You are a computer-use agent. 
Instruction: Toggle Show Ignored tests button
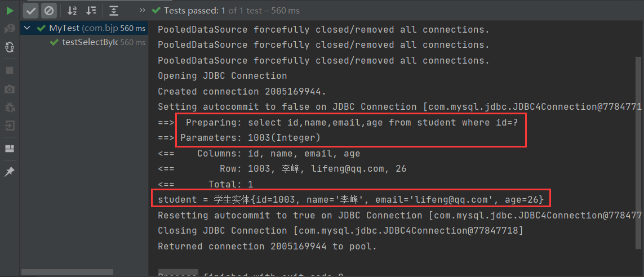tap(49, 10)
